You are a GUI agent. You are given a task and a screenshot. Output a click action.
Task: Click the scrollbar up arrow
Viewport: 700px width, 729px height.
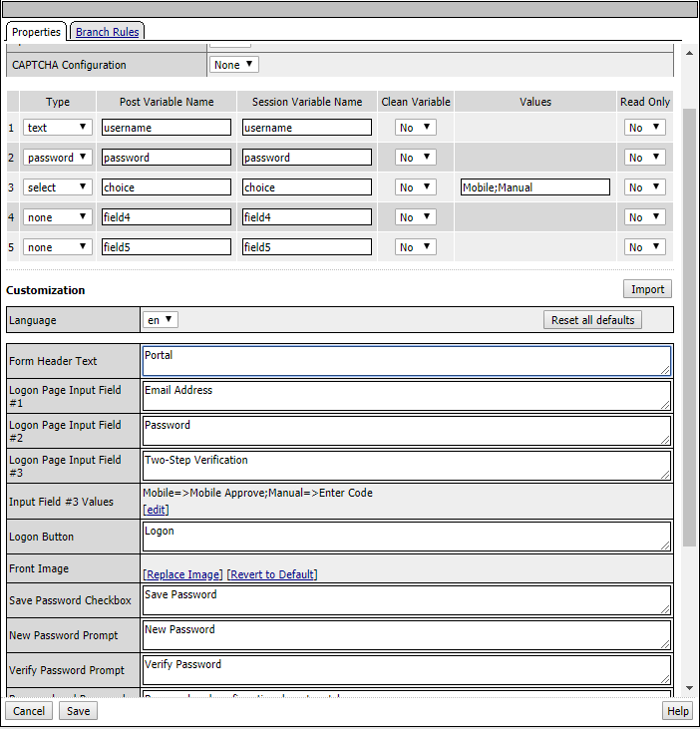click(689, 53)
